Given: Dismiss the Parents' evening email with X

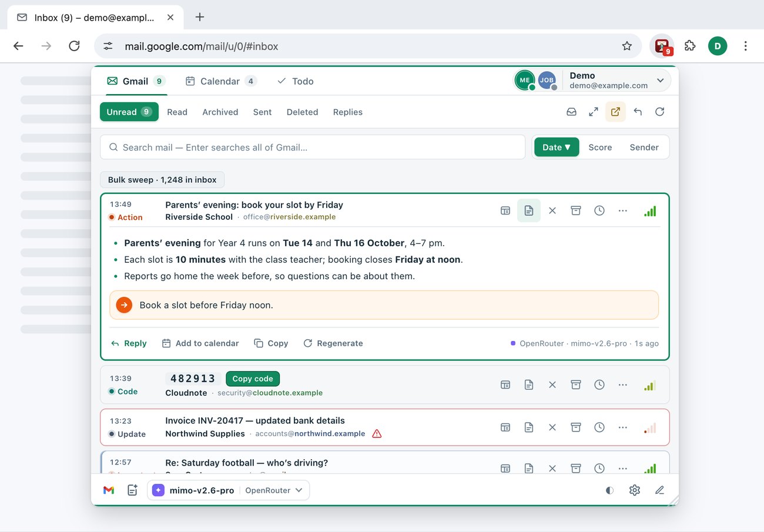Looking at the screenshot, I should [x=552, y=210].
